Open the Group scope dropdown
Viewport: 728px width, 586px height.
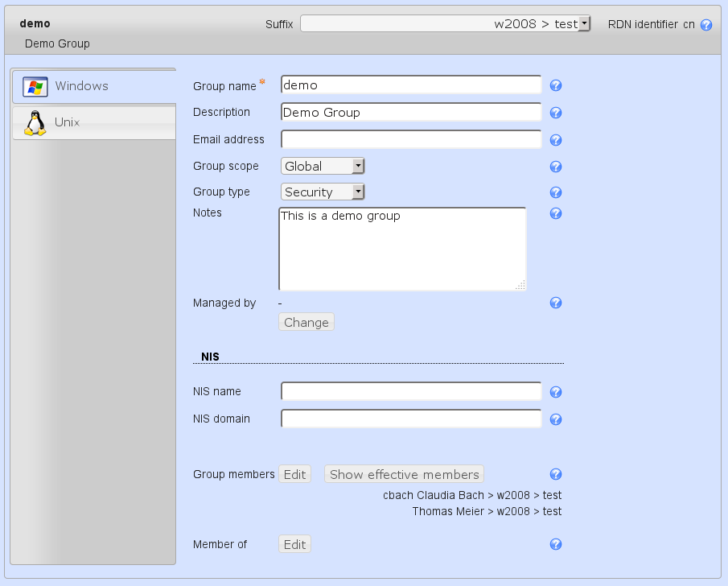(x=323, y=167)
